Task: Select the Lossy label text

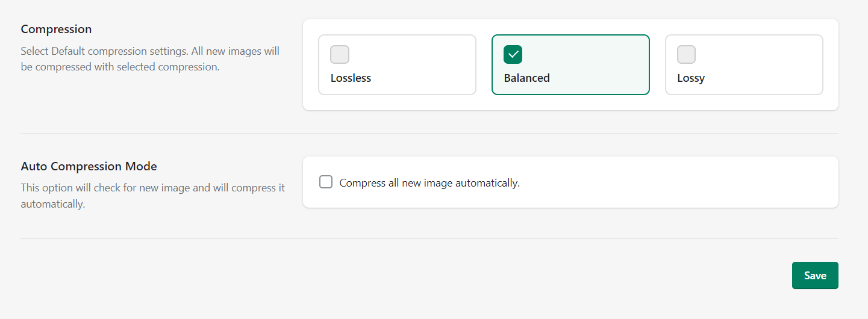Action: click(691, 78)
